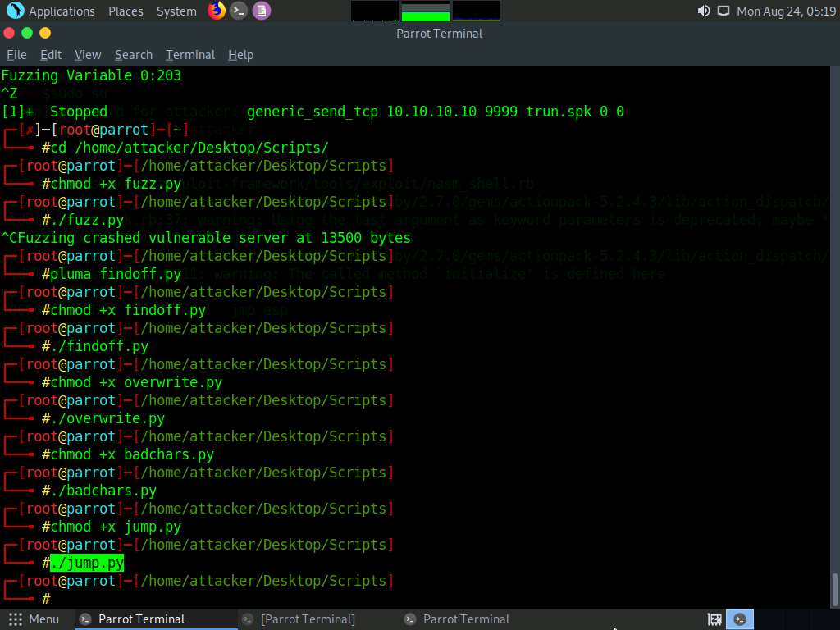Click the './overwrite.py' command text
Screen dimensions: 840x630
[107, 418]
